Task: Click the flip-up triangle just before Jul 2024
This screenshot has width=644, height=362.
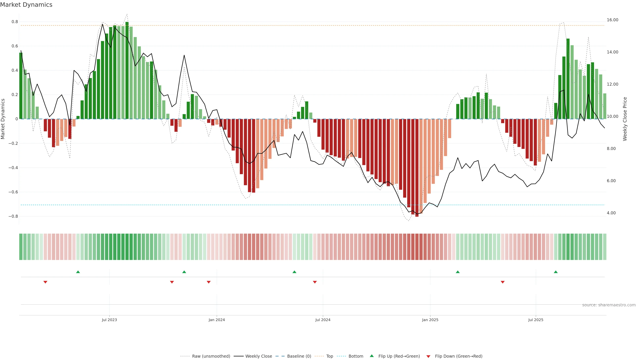Action: (294, 272)
